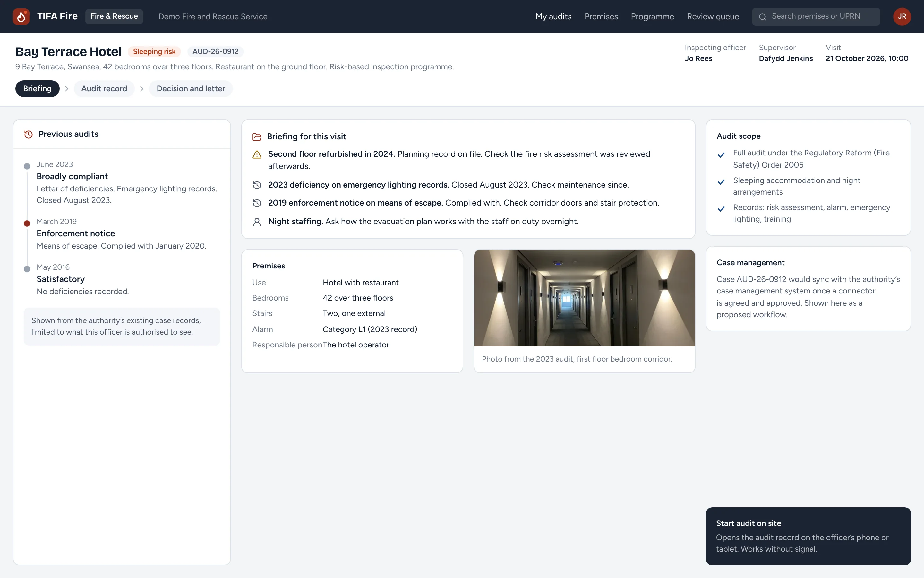Click the Previous audits history icon
Viewport: 924px width, 578px height.
(28, 134)
